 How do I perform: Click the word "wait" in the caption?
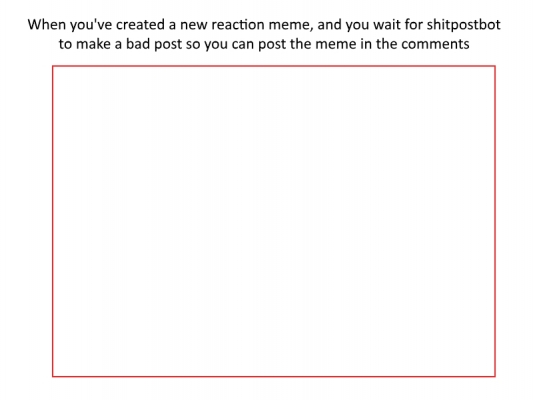click(387, 25)
